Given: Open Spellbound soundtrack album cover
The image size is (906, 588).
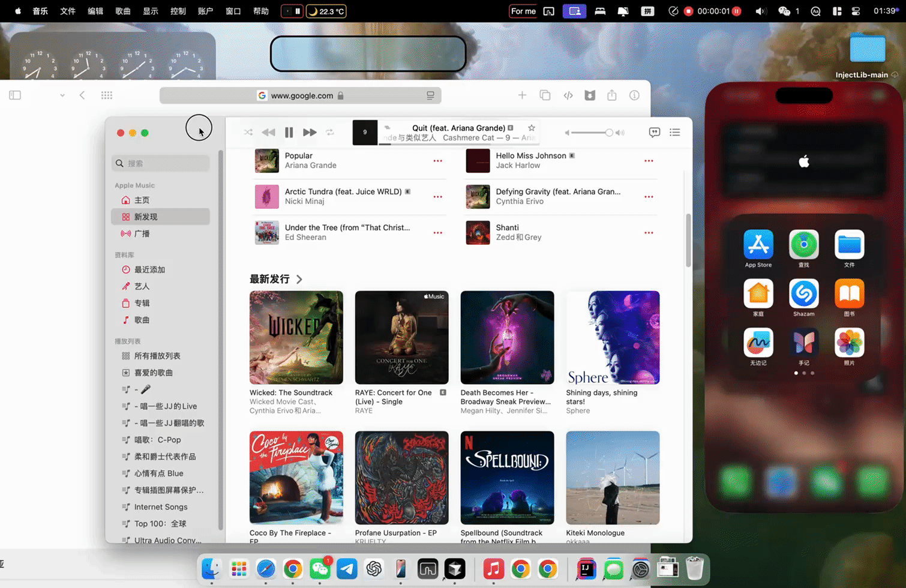Looking at the screenshot, I should (508, 478).
